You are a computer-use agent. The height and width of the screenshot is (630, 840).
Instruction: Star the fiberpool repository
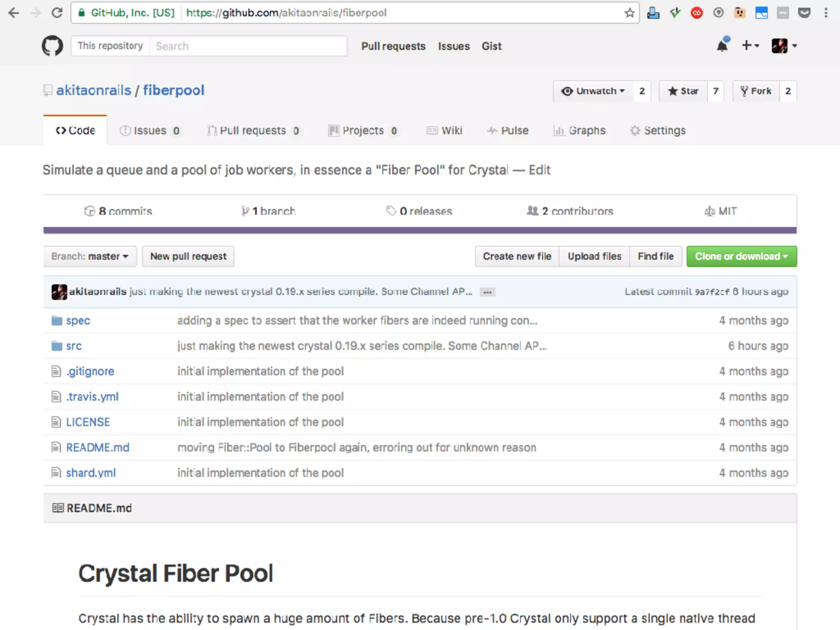pos(683,91)
